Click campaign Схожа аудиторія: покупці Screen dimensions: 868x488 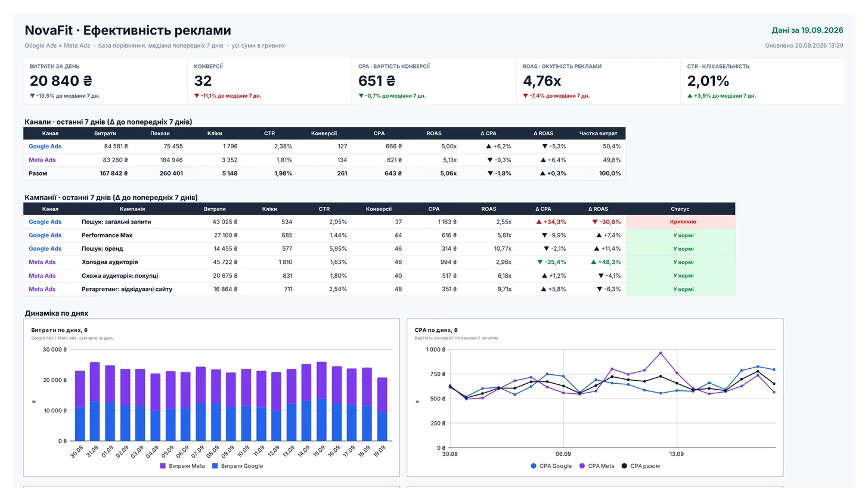pos(120,275)
